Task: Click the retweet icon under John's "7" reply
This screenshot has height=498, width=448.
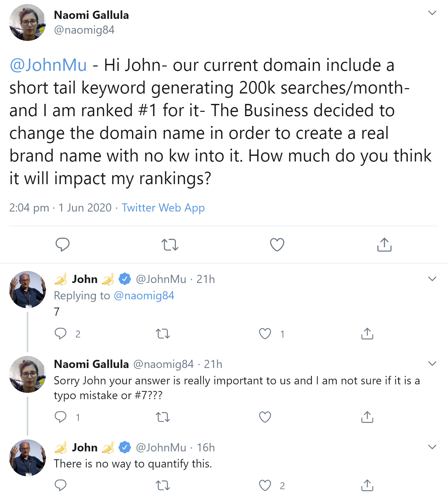Action: tap(164, 333)
